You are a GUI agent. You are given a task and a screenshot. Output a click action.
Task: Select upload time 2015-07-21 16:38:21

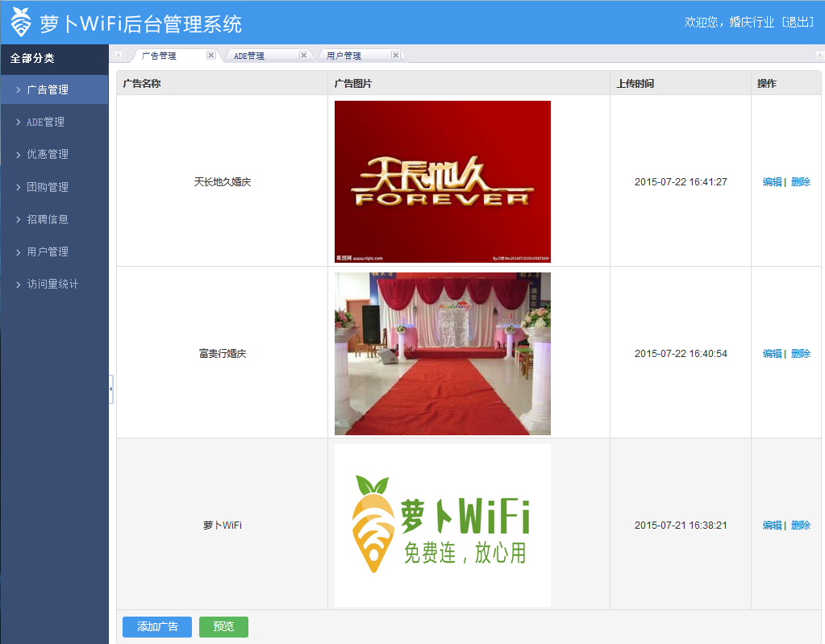pyautogui.click(x=681, y=526)
